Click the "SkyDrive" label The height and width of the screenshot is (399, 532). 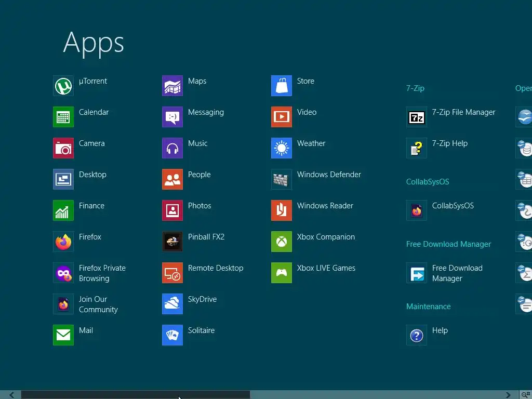202,299
